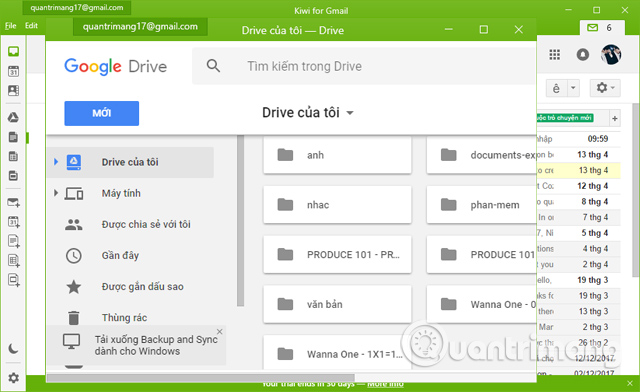Open the documents-exp folder
This screenshot has width=640, height=392.
(x=482, y=155)
